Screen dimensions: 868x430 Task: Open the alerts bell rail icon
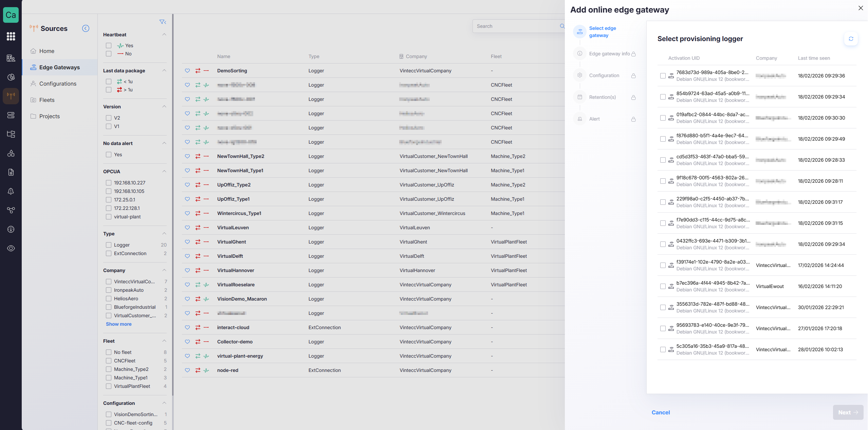tap(11, 191)
